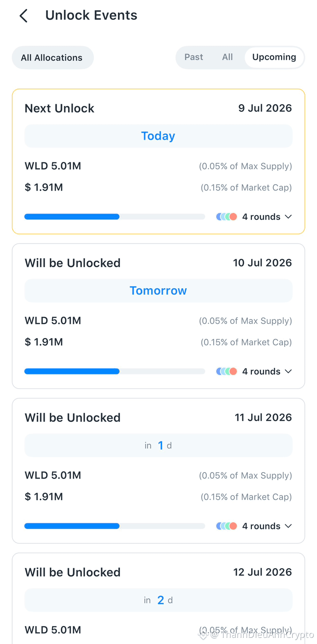This screenshot has width=317, height=644.
Task: Click the Next Unlock progress bar
Action: click(x=115, y=217)
